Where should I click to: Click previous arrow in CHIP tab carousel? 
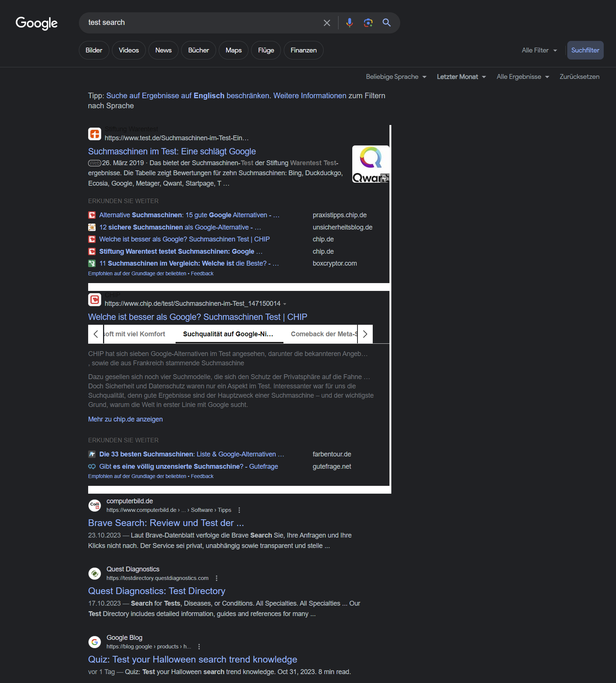96,334
